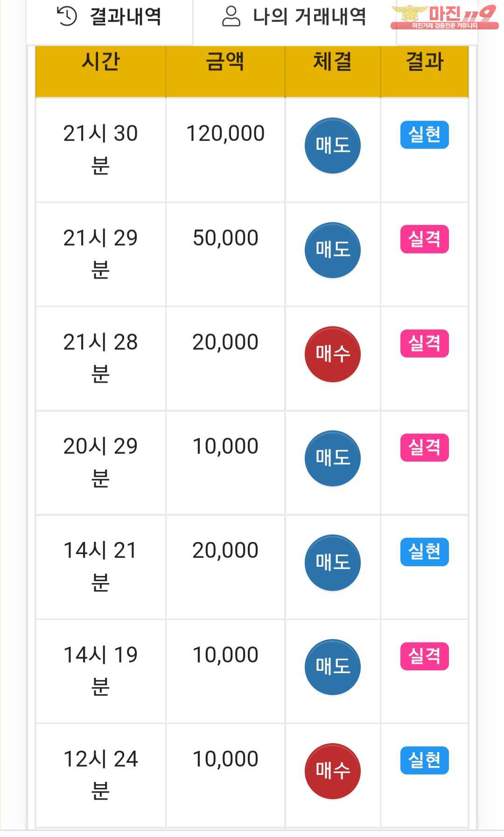The image size is (504, 837).
Task: Click 매수 circle in 21시 28분 row
Action: pyautogui.click(x=332, y=354)
